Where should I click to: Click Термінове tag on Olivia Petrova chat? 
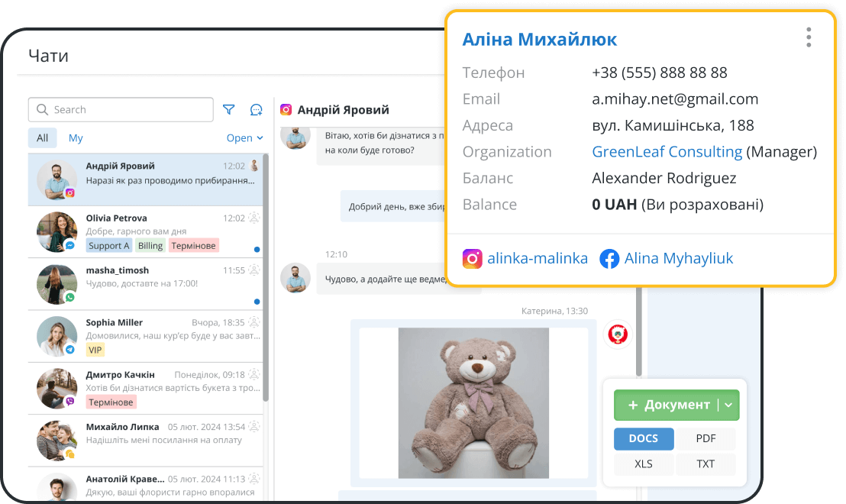click(x=193, y=246)
